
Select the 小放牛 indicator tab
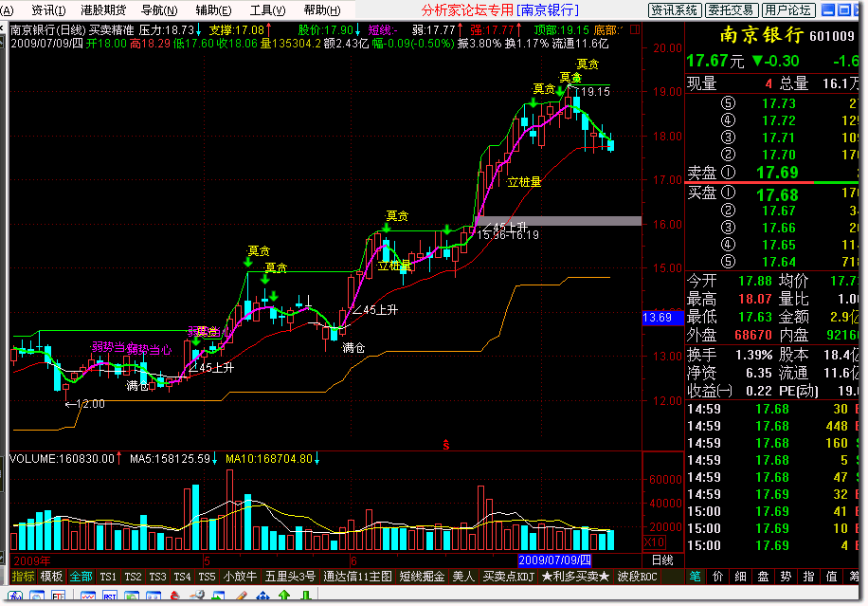pyautogui.click(x=241, y=577)
